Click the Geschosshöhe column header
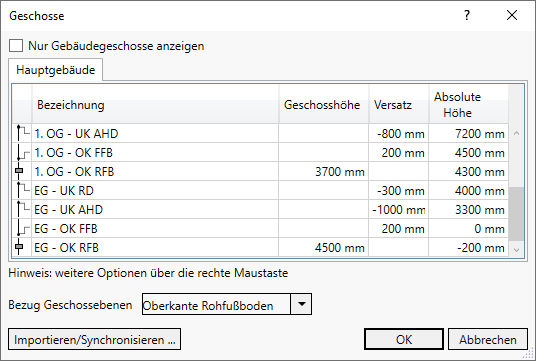536x361 pixels. pyautogui.click(x=324, y=104)
